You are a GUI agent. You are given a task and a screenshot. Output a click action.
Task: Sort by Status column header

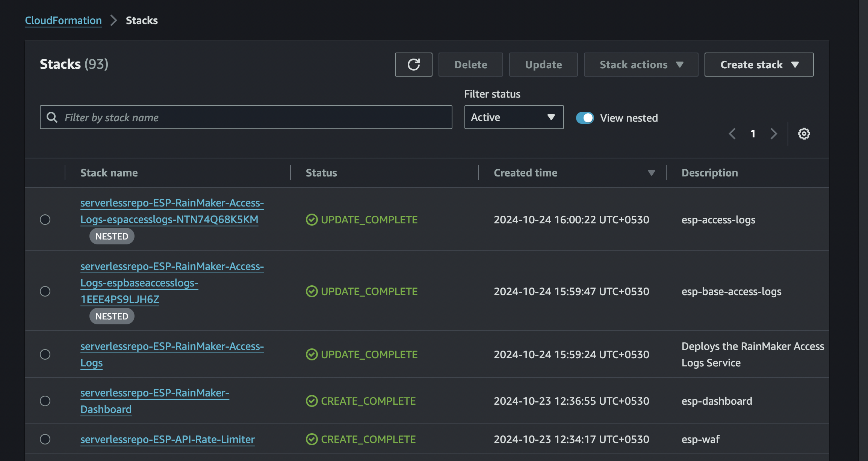(321, 173)
